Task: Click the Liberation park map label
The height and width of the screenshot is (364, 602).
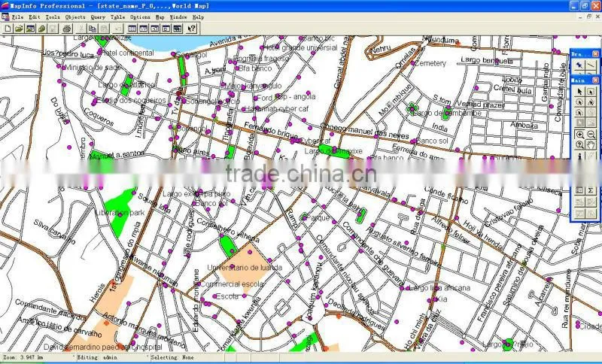Action: coord(120,213)
